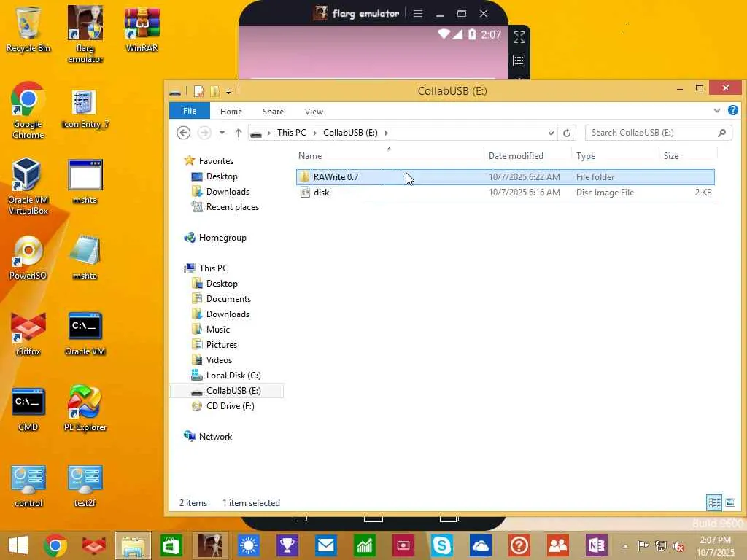Sort by Type column header
747x560 pixels.
(x=614, y=156)
